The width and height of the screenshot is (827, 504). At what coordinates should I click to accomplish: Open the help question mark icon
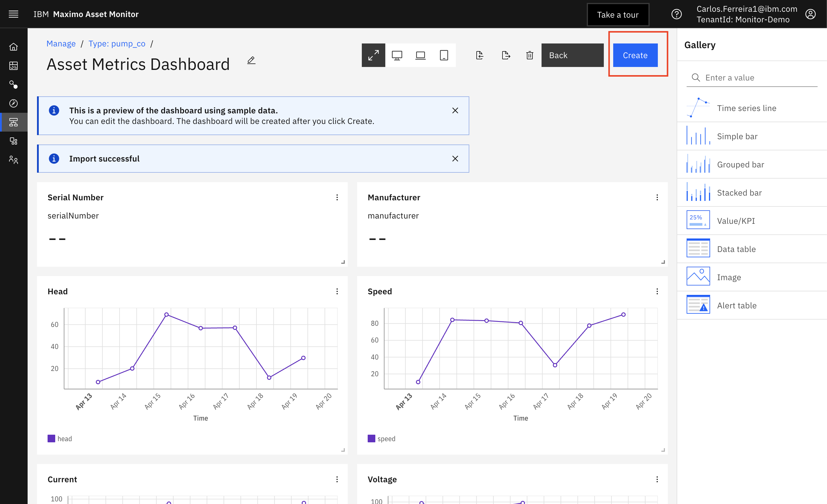click(x=676, y=14)
